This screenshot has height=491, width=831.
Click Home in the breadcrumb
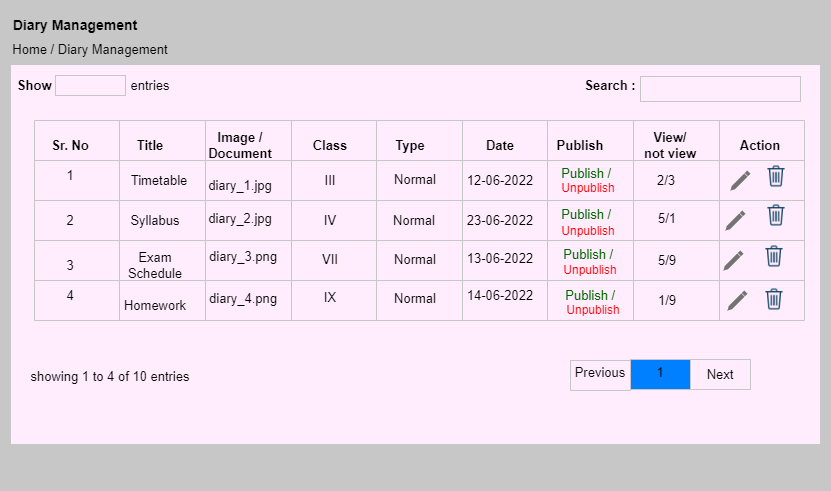pos(30,49)
